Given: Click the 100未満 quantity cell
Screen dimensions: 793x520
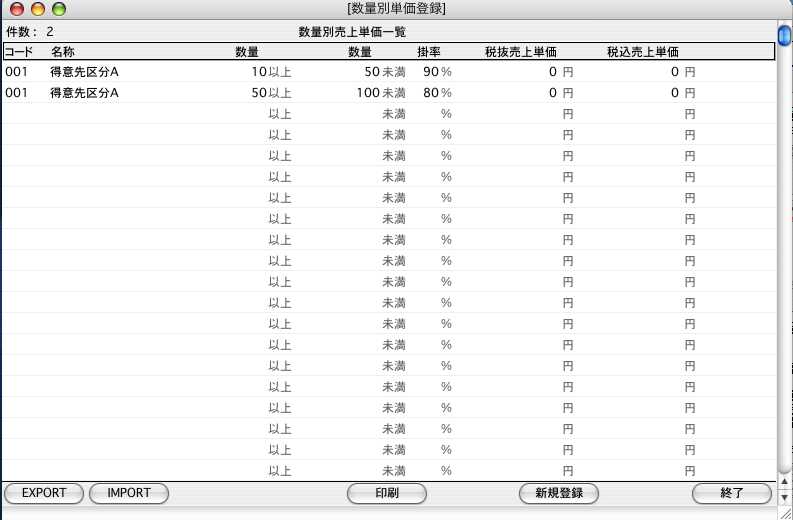Looking at the screenshot, I should point(381,93).
